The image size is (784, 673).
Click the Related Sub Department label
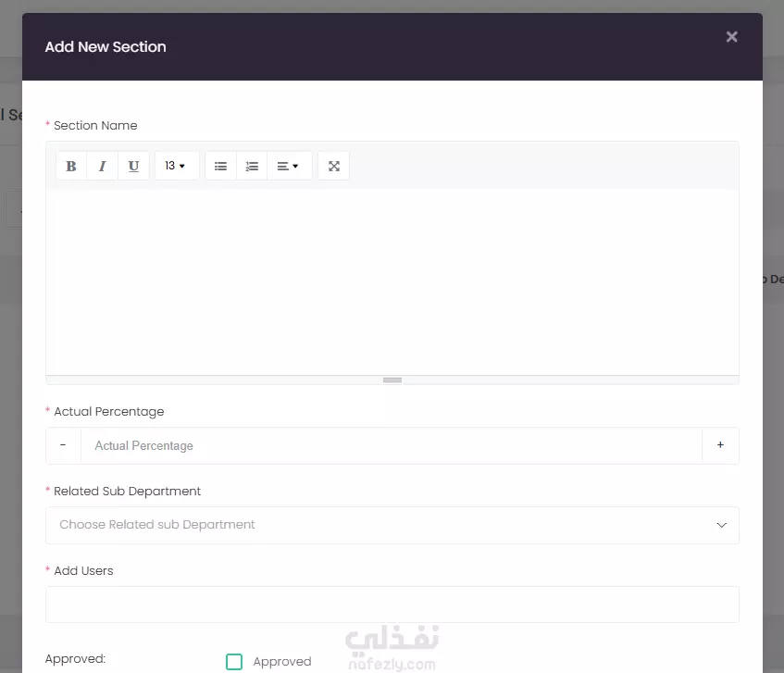[x=127, y=491]
